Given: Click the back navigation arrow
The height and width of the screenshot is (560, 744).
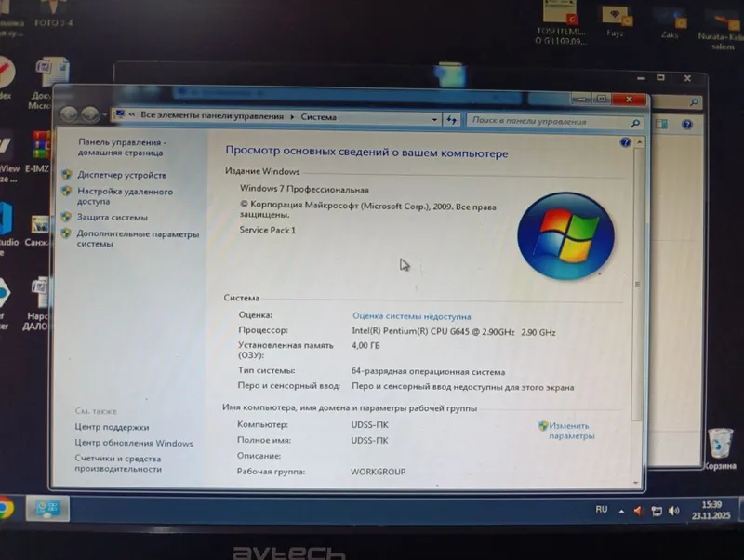Looking at the screenshot, I should click(x=69, y=113).
